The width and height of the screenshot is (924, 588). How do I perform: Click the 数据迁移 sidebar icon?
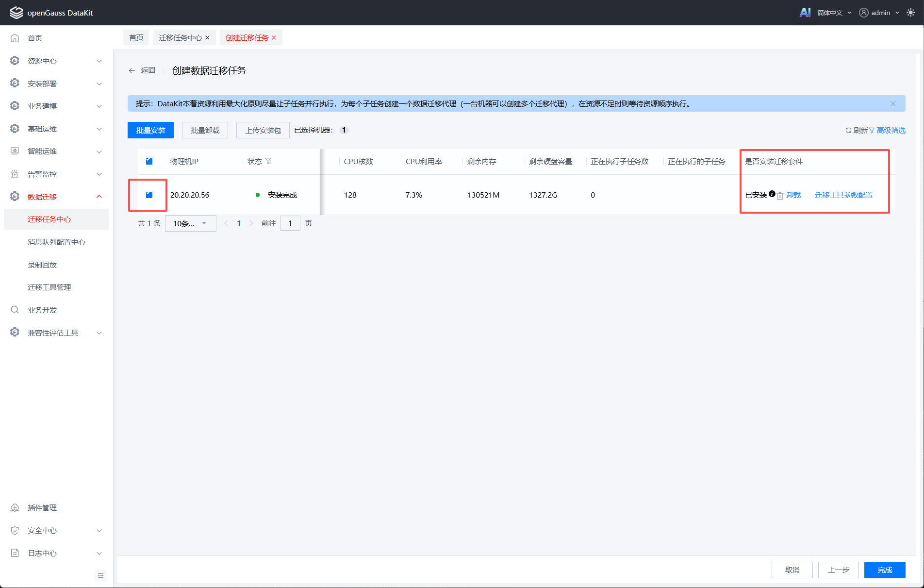pos(15,197)
